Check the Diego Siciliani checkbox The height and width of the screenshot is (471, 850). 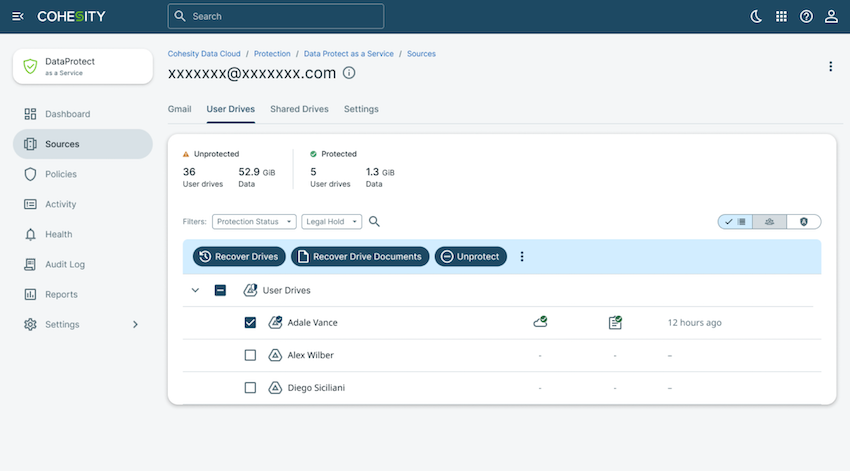pos(250,388)
